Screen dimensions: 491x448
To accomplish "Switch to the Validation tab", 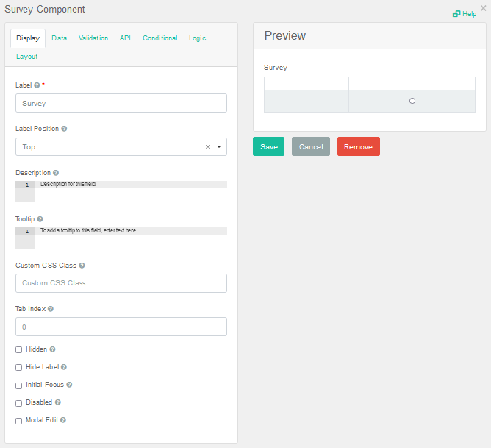I will 93,38.
